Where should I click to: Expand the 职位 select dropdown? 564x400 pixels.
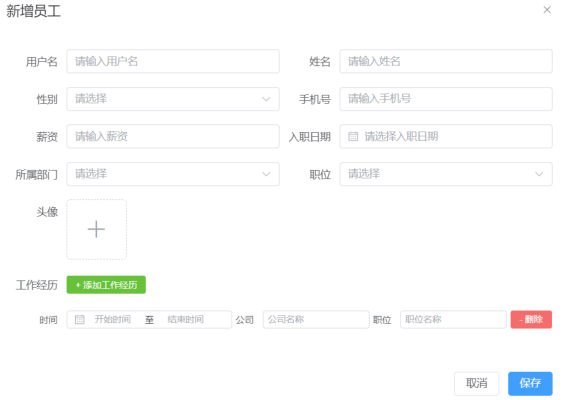(446, 174)
